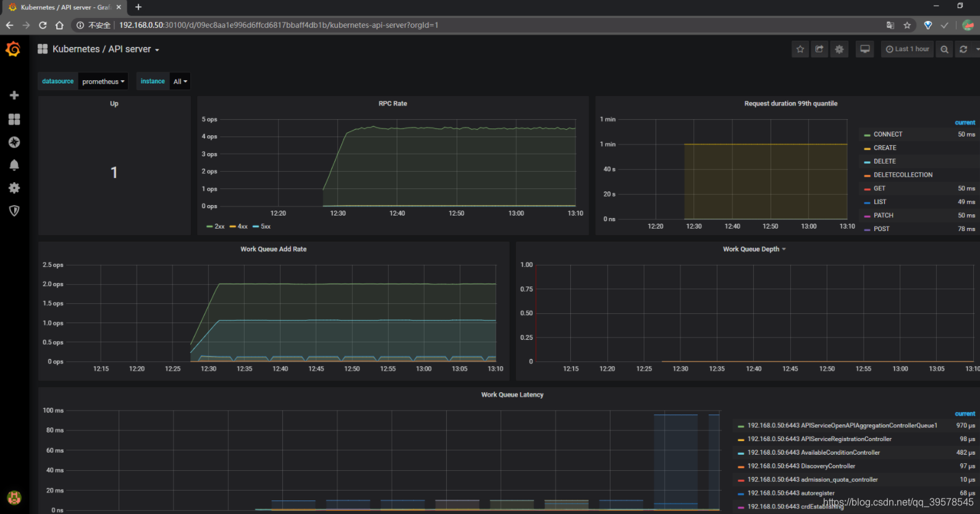Reload the browser page
This screenshot has height=514, width=980.
(x=43, y=25)
